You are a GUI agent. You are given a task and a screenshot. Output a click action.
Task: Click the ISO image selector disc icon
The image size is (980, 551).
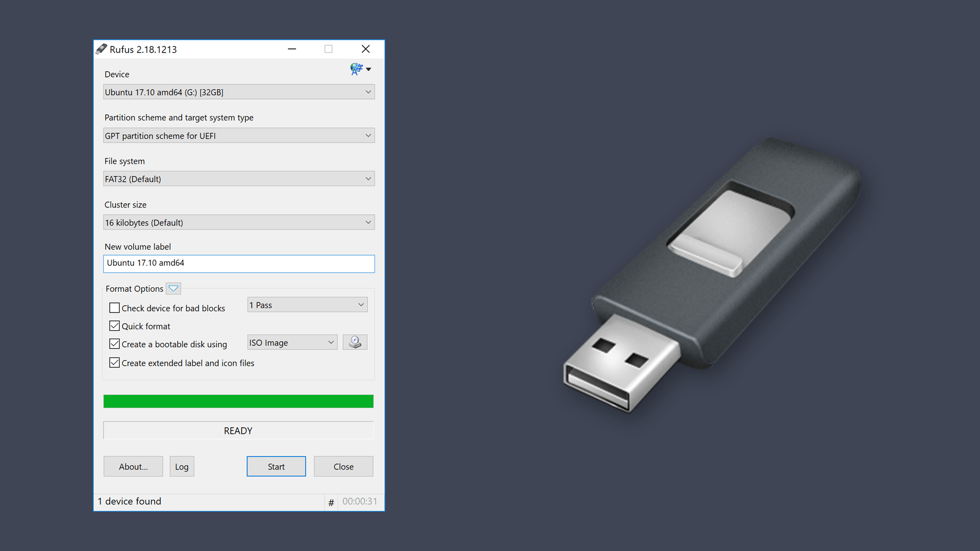(x=355, y=343)
